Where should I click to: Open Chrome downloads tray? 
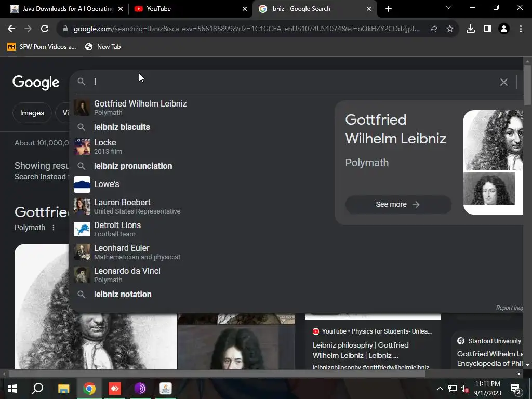click(x=471, y=29)
